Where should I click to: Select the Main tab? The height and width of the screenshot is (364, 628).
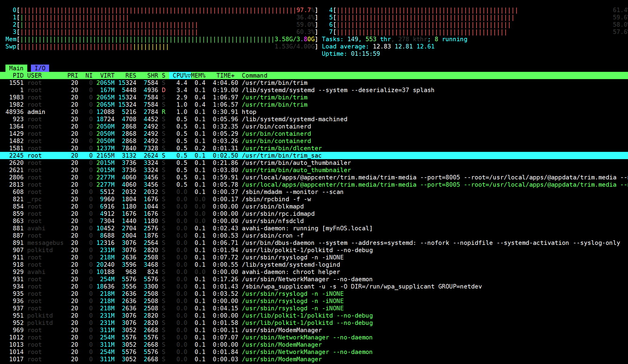16,68
